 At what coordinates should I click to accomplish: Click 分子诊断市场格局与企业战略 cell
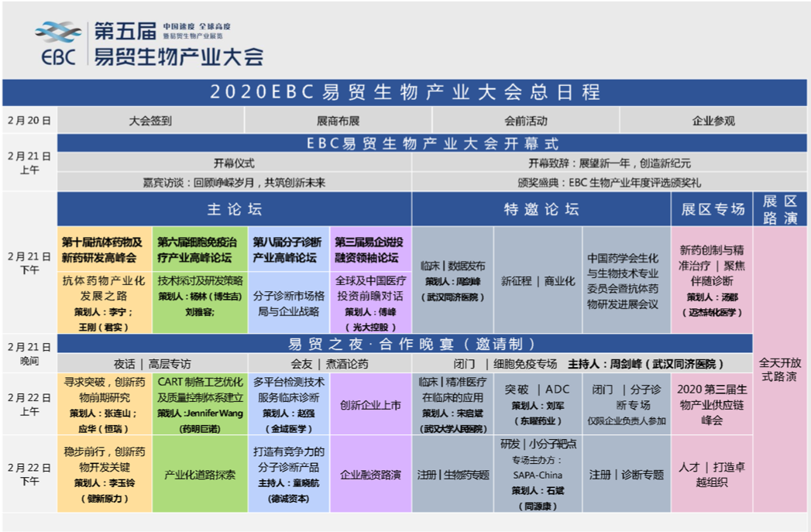[289, 303]
